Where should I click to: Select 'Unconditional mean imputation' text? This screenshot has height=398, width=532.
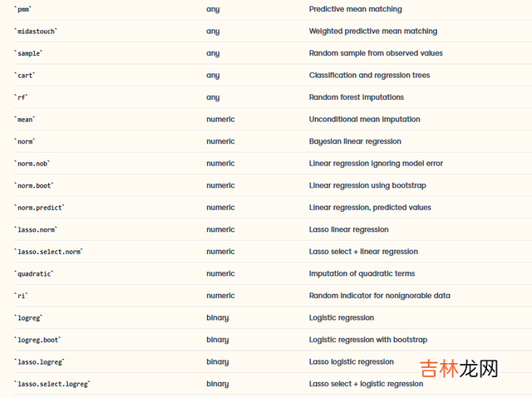(364, 120)
